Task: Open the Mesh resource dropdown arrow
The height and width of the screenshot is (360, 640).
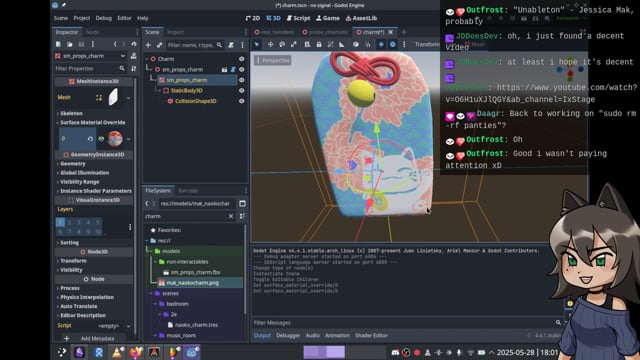Action: (128, 98)
